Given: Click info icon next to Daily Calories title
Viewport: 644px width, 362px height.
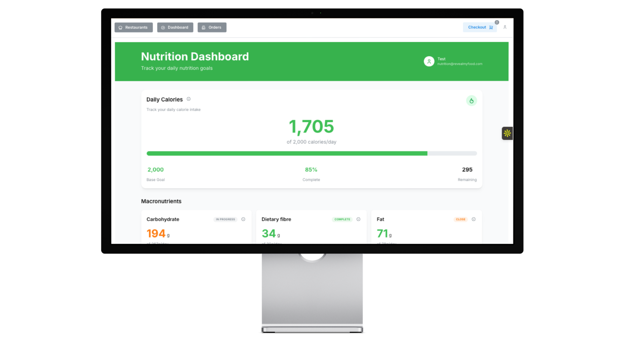Looking at the screenshot, I should point(189,99).
